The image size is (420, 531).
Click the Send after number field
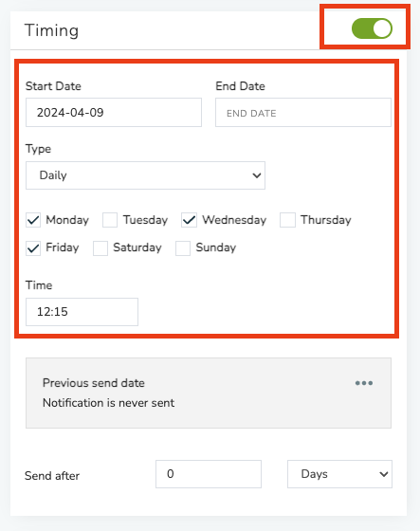coord(209,474)
